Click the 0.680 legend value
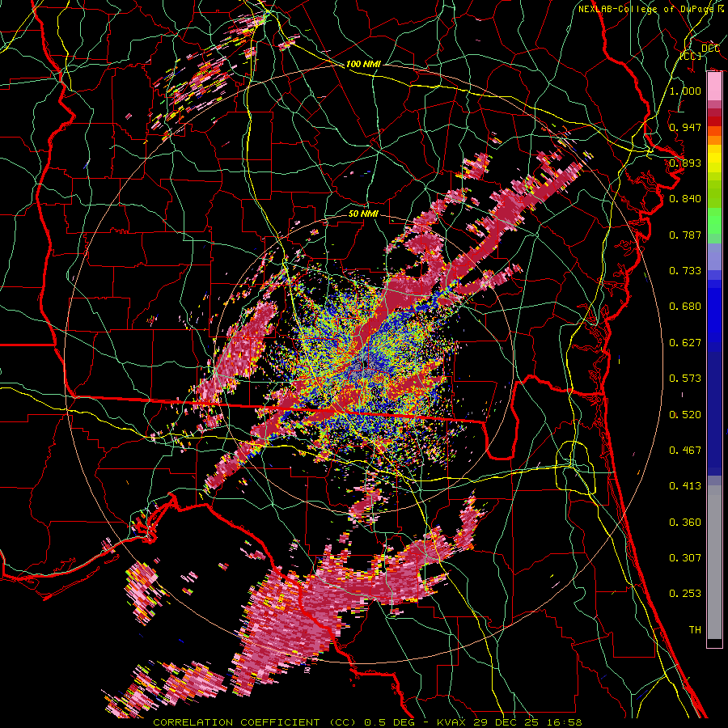The height and width of the screenshot is (728, 728). pos(685,307)
